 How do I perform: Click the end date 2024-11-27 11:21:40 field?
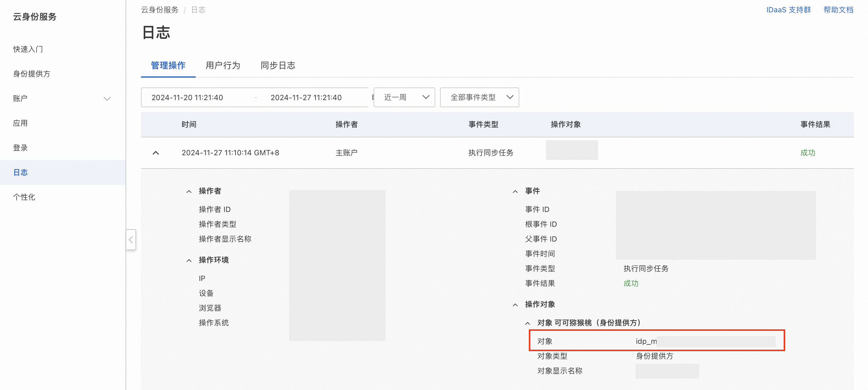point(306,97)
